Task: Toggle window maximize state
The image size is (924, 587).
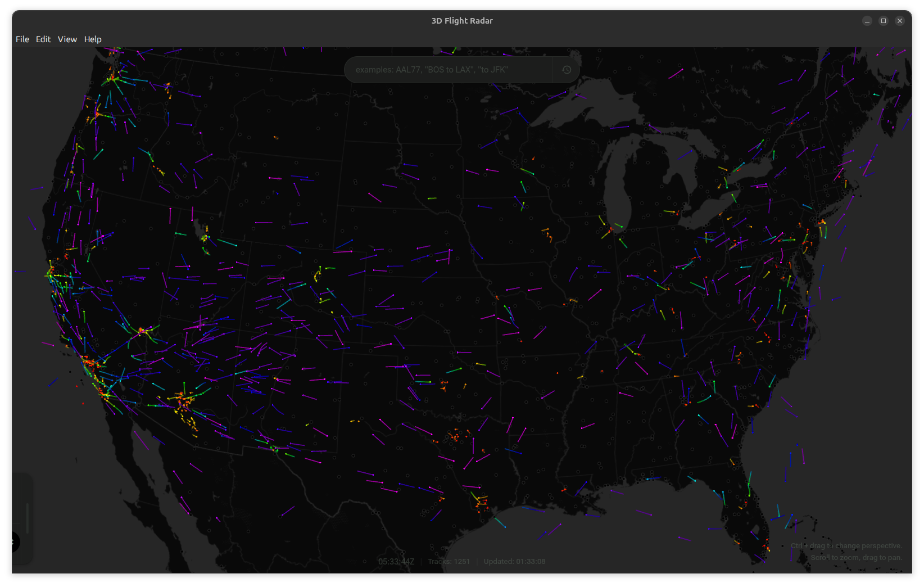Action: tap(883, 21)
